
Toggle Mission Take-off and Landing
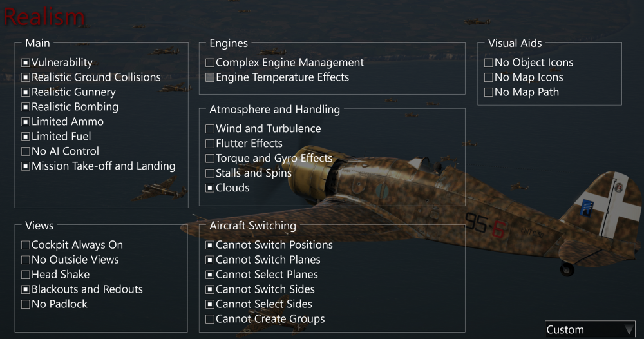pos(26,166)
